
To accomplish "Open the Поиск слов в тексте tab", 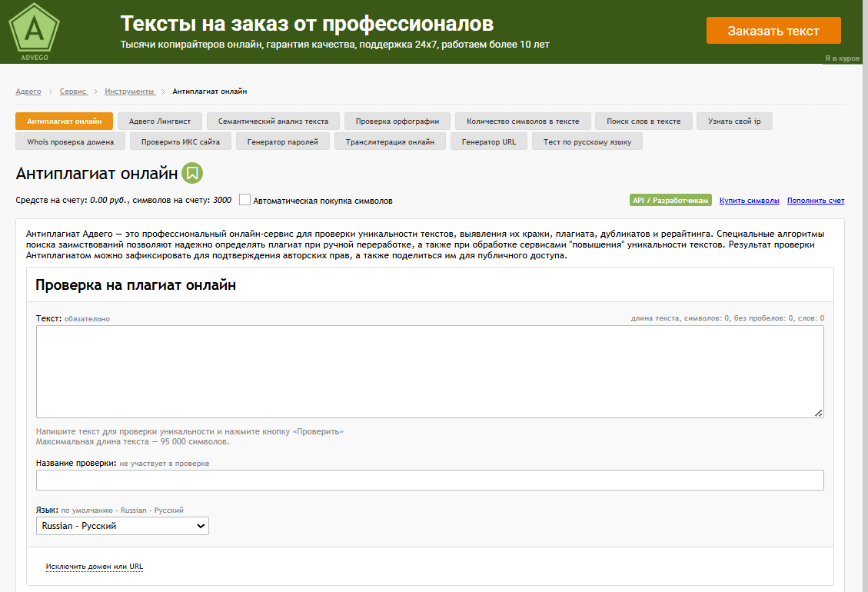I will [x=644, y=121].
